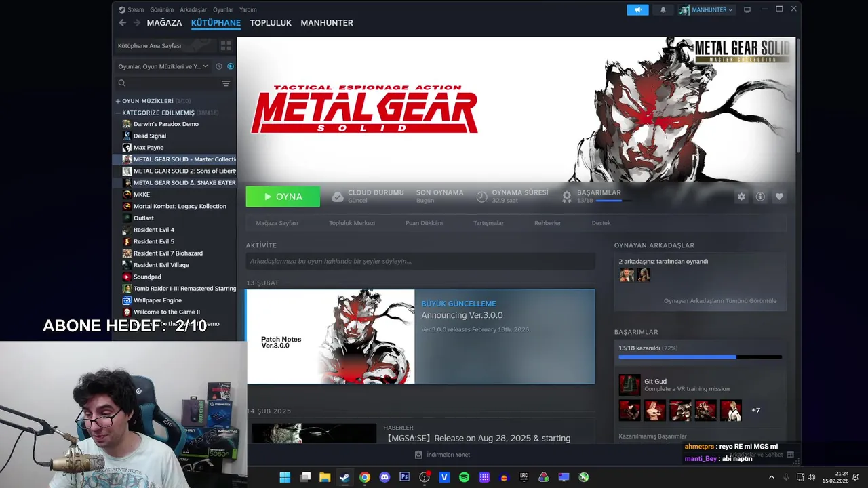The width and height of the screenshot is (868, 488).
Task: Go to MAĞAZA tab
Action: click(x=164, y=22)
